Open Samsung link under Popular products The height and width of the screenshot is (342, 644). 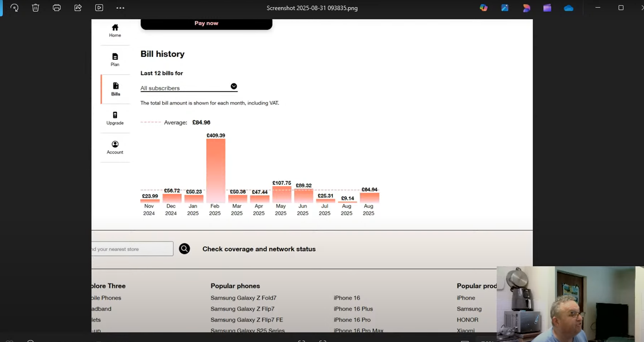[469, 309]
